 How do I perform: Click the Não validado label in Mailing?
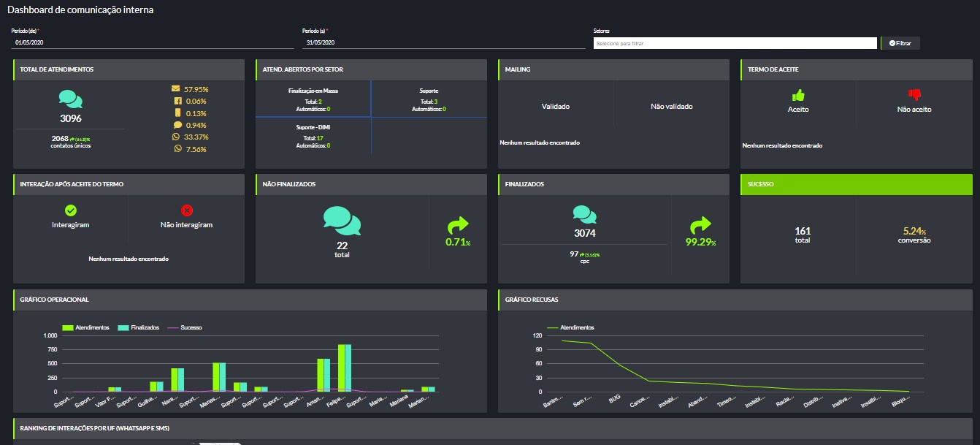tap(671, 106)
